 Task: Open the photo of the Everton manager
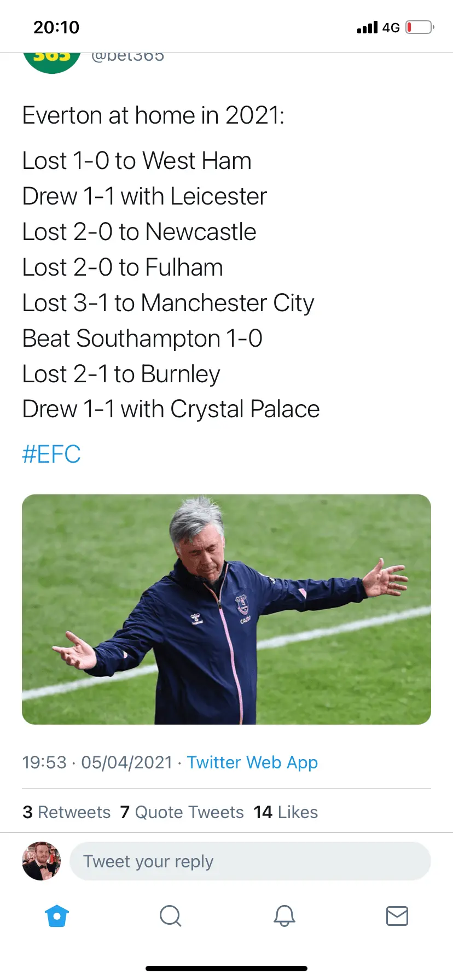tap(226, 609)
